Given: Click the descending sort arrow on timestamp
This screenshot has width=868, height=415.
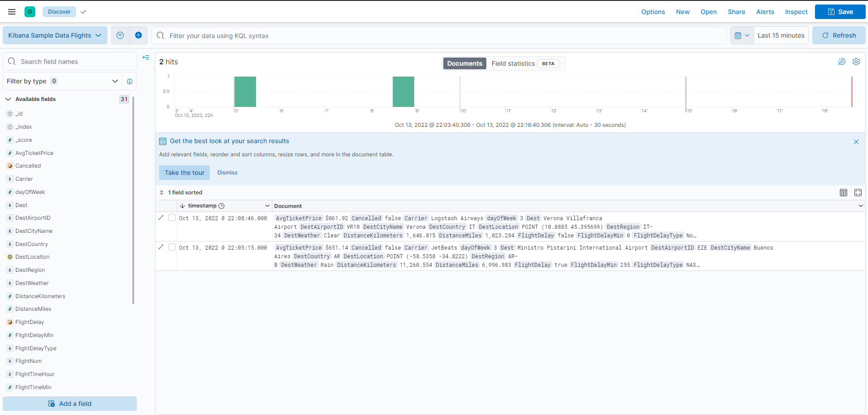Looking at the screenshot, I should (x=182, y=206).
